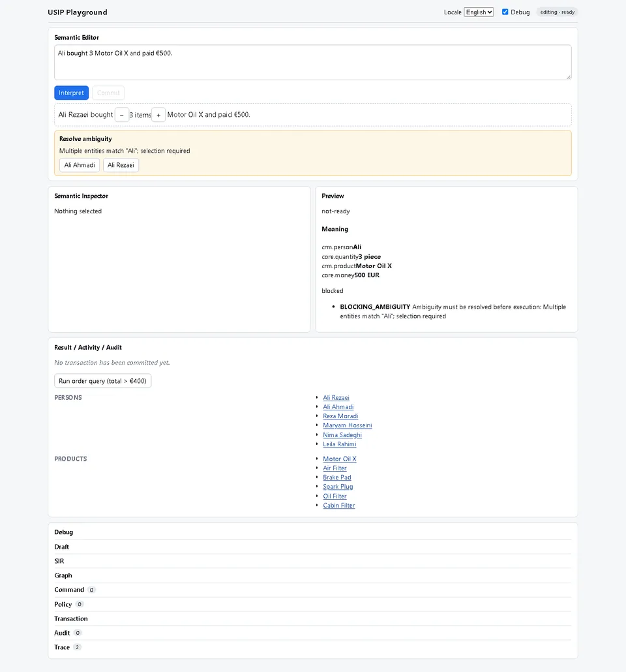This screenshot has height=672, width=626.
Task: Expand the SIR debug section
Action: [x=313, y=561]
